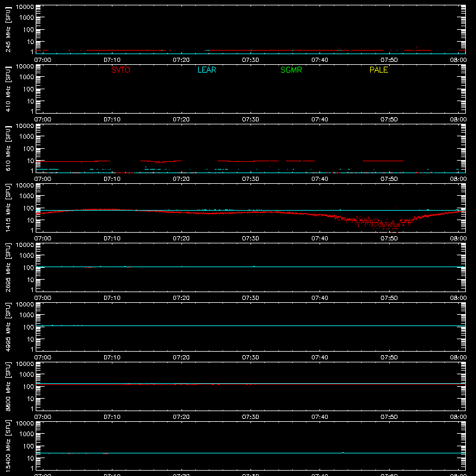Select the 2695 MHz [SFU] axis title
This screenshot has height=476, width=476.
[8, 268]
